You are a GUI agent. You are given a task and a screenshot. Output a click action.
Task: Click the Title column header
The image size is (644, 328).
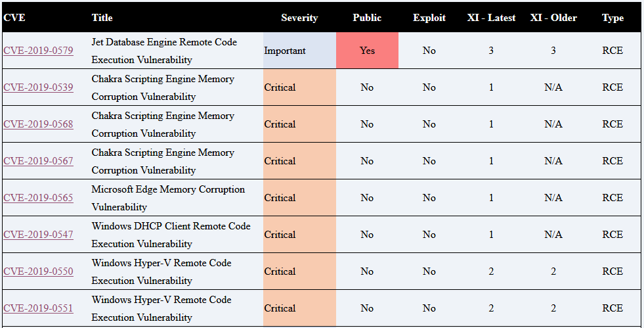coord(102,18)
